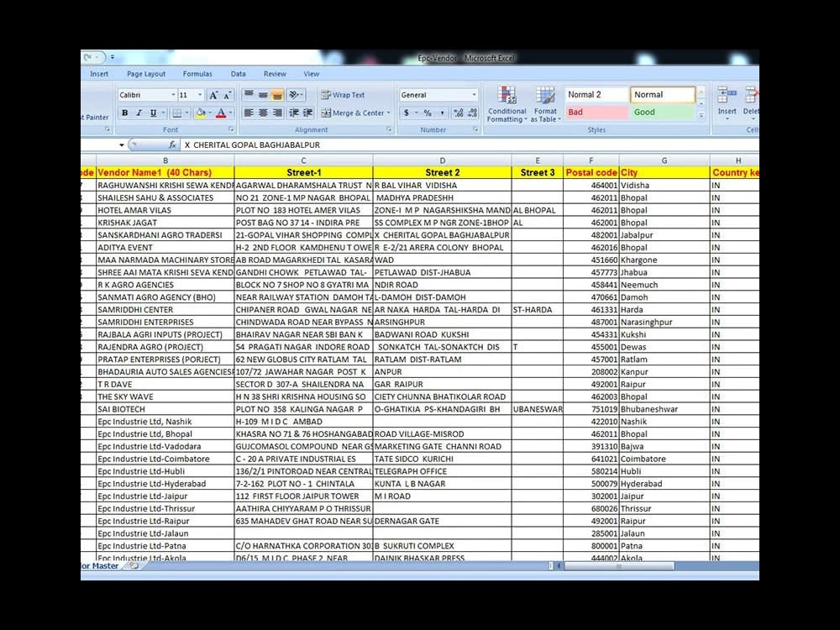Apply Comma Style
840x630 pixels.
pyautogui.click(x=442, y=113)
